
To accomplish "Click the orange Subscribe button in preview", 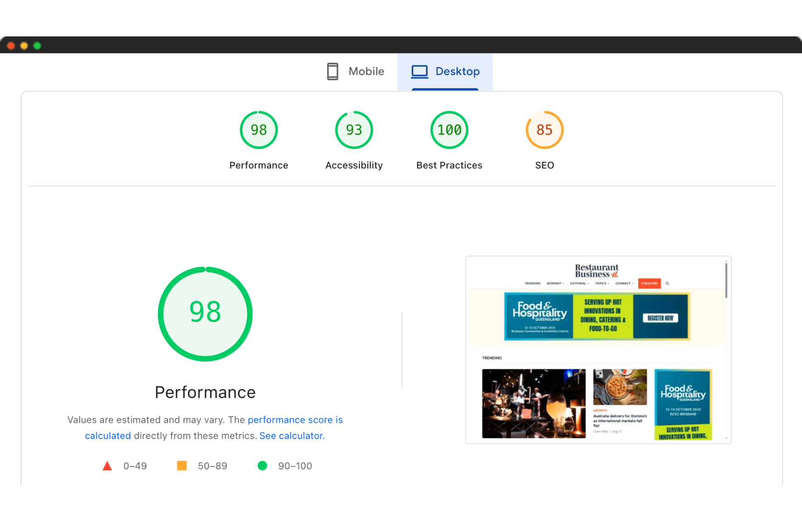I will [649, 283].
